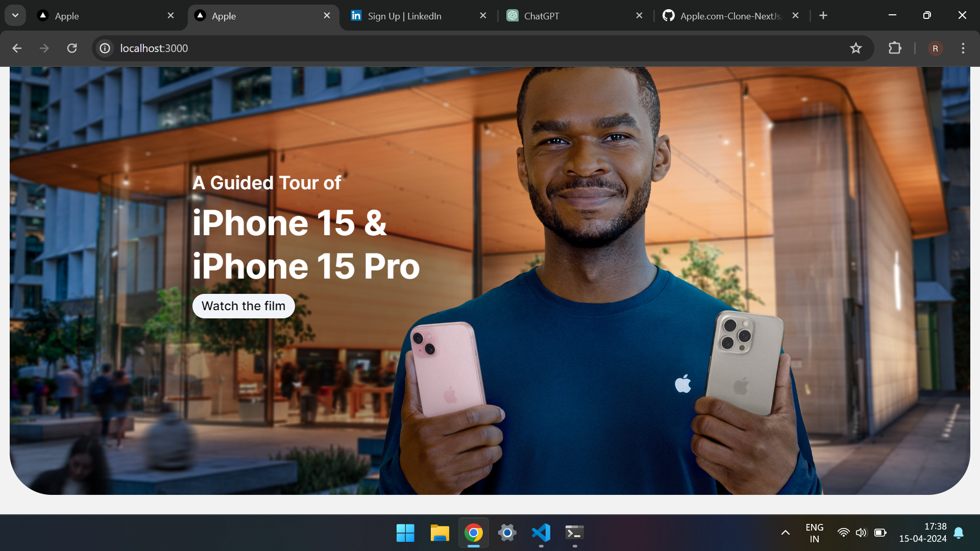Screen dimensions: 980x551
Task: Open the Extensions puzzle icon
Action: click(895, 48)
